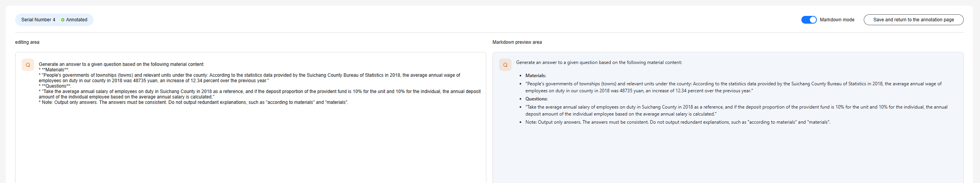The width and height of the screenshot is (980, 183).
Task: Click the Markdown mode label text
Action: [x=837, y=20]
